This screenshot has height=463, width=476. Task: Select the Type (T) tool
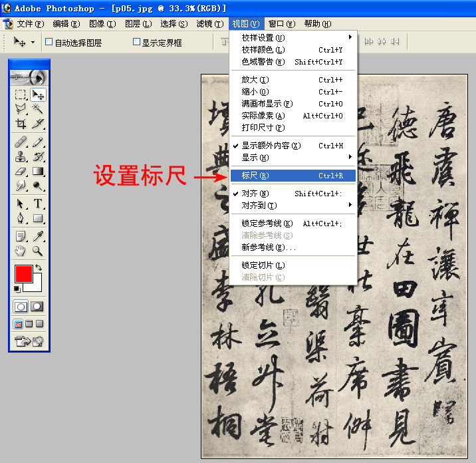(x=39, y=204)
